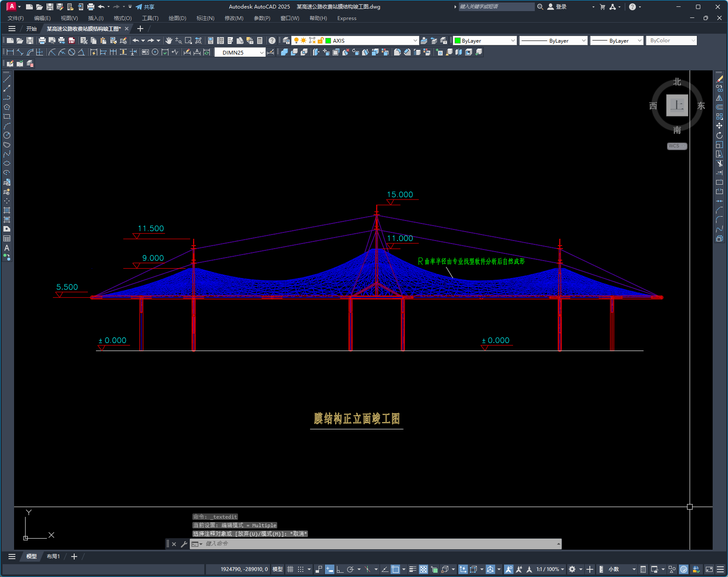The image size is (728, 577).
Task: Toggle hardware acceleration in status bar
Action: (x=684, y=569)
